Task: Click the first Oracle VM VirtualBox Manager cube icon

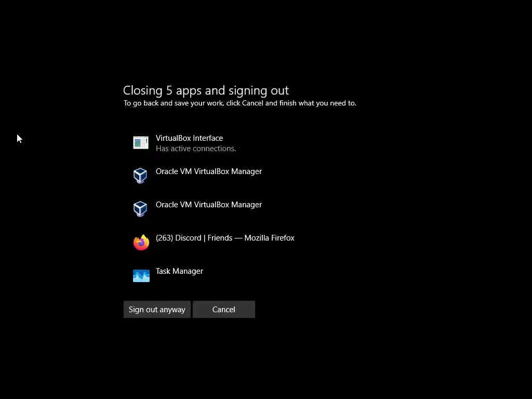Action: click(x=140, y=176)
